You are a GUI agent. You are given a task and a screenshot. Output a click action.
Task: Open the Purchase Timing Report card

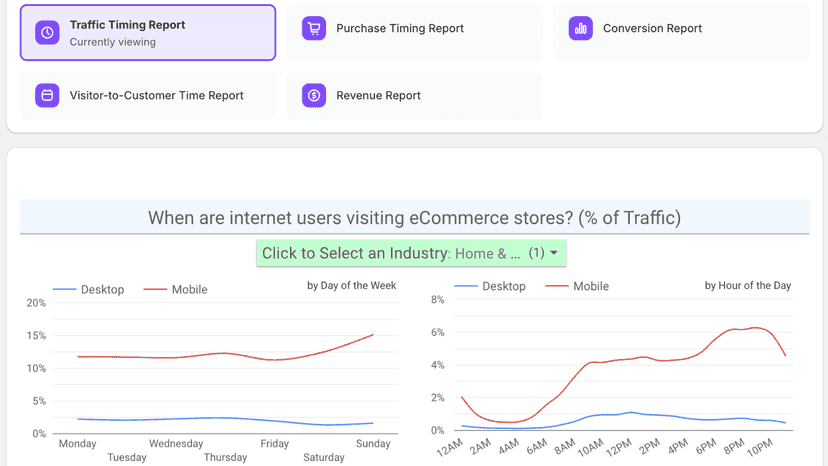414,33
